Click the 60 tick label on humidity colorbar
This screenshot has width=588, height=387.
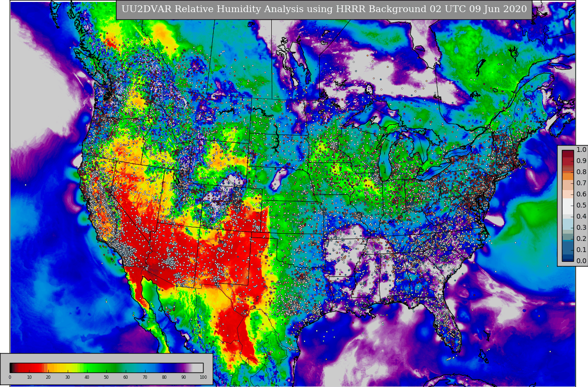tap(126, 377)
